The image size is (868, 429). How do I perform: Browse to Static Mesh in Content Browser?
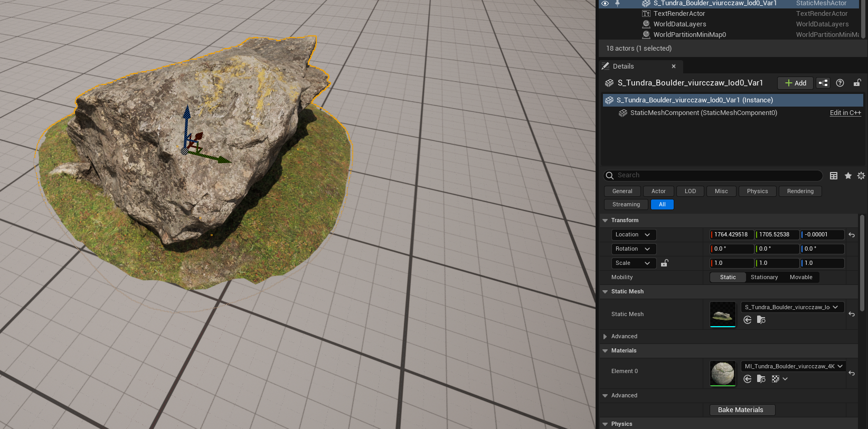click(x=761, y=320)
